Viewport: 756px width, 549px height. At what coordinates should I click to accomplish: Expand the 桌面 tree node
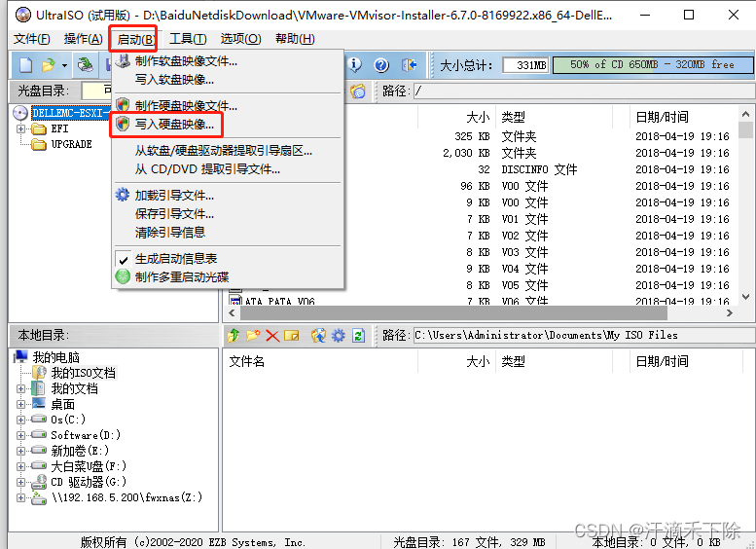coord(20,404)
